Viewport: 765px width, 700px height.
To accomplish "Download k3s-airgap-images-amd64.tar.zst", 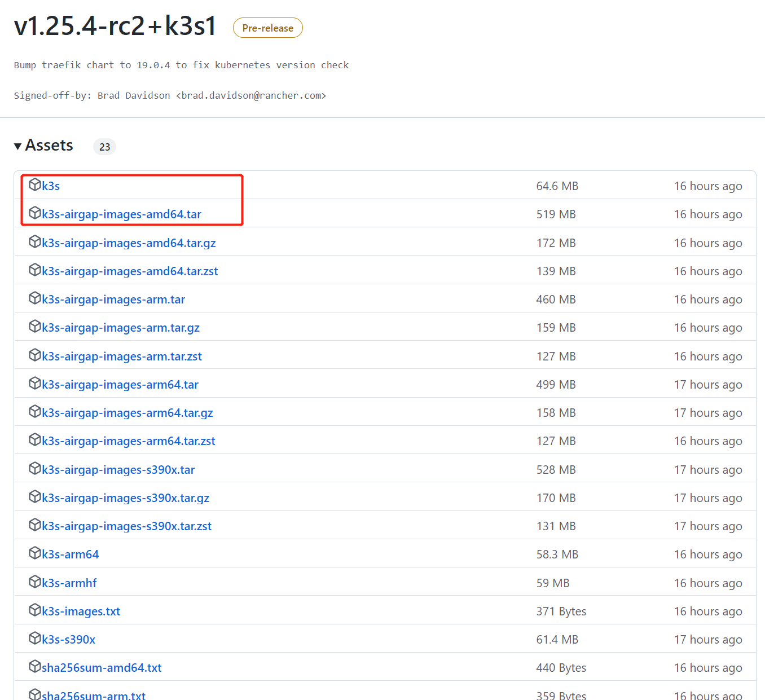I will point(130,271).
